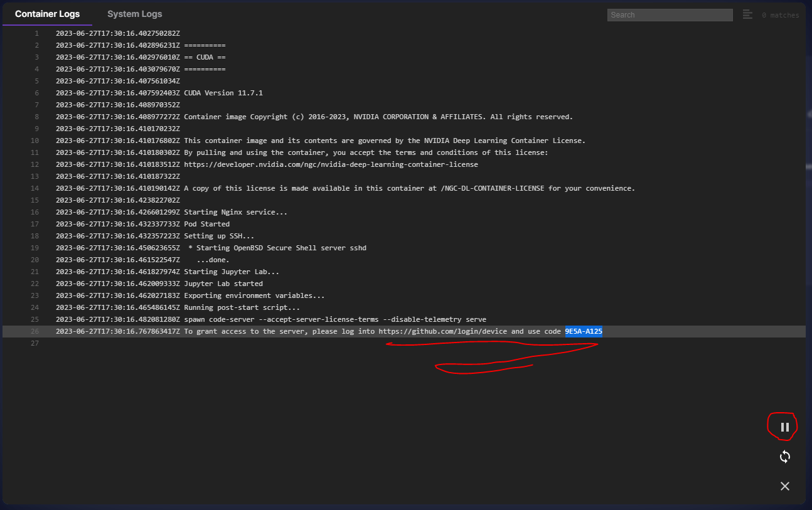The height and width of the screenshot is (510, 812).
Task: Select the CUDA Version 11.7.1 log line
Action: [223, 93]
